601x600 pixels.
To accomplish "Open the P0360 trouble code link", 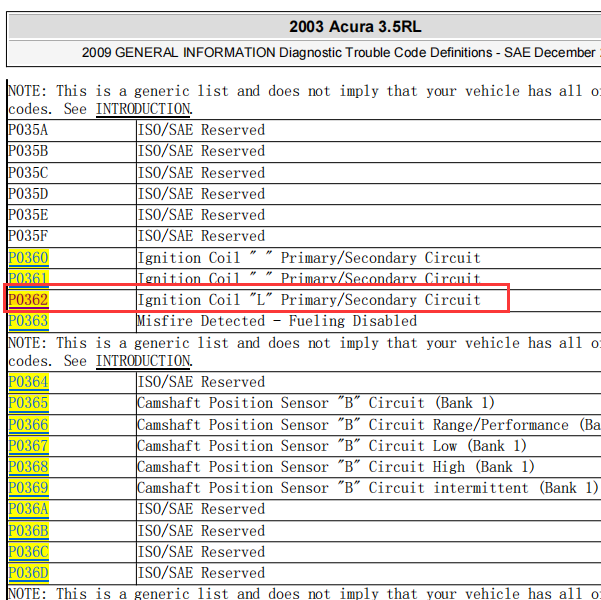I will click(x=29, y=258).
